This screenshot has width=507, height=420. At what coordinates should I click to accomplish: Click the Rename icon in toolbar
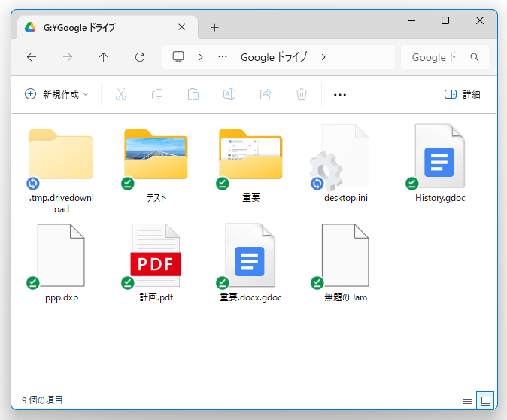pos(229,94)
